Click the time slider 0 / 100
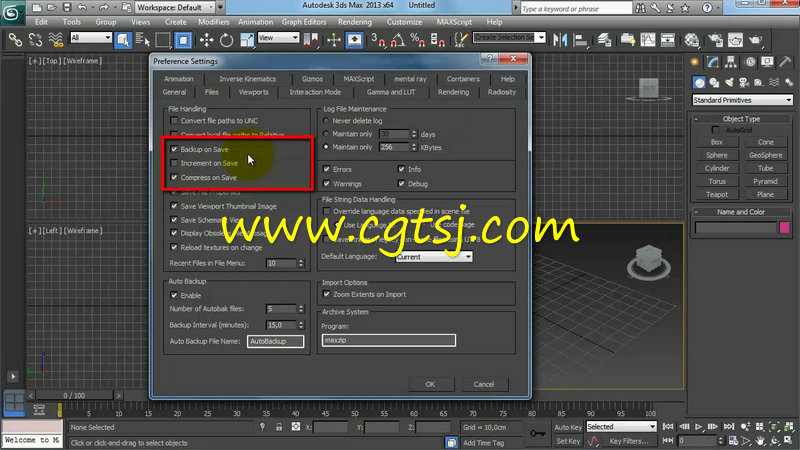Image resolution: width=800 pixels, height=450 pixels. pyautogui.click(x=74, y=395)
